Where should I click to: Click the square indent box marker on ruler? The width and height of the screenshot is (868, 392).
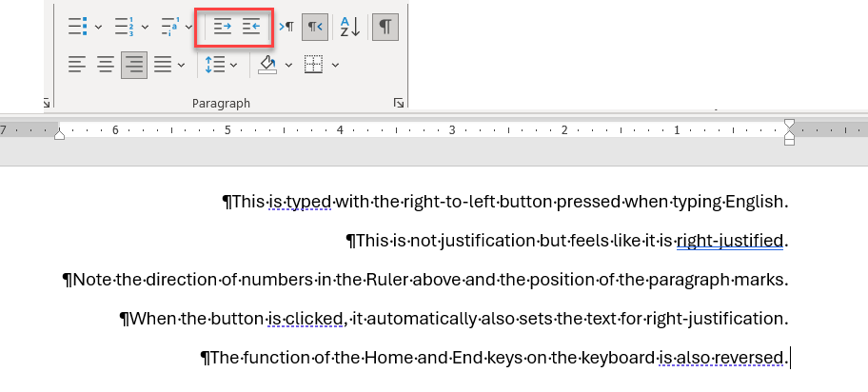pyautogui.click(x=789, y=141)
